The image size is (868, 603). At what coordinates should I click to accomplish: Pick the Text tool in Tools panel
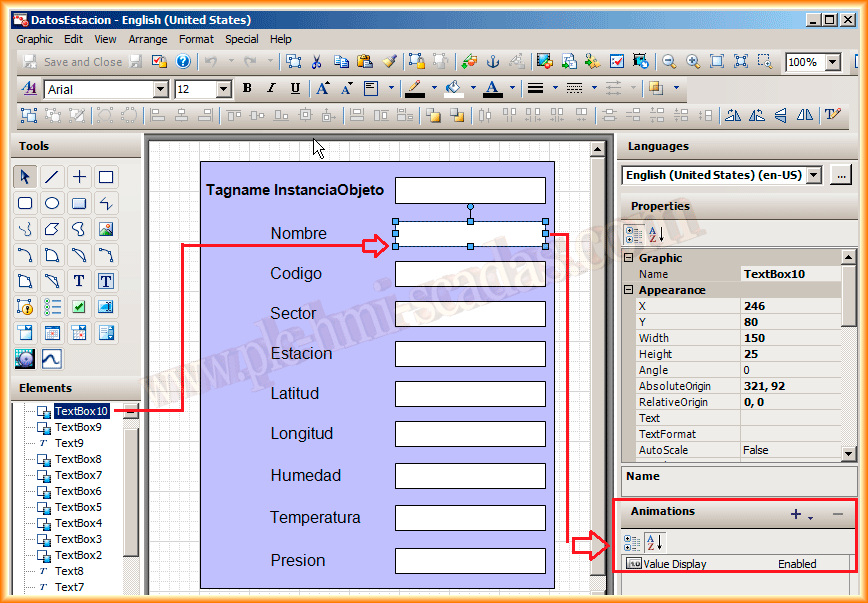tap(79, 281)
